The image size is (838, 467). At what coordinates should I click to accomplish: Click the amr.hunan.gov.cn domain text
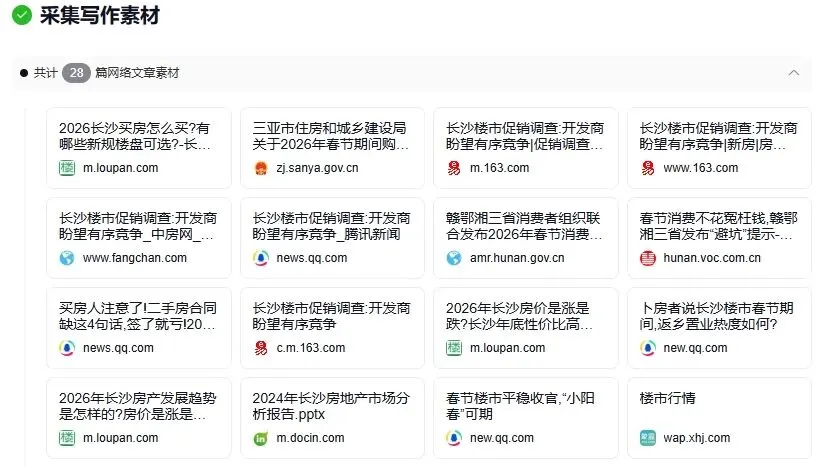pos(517,258)
